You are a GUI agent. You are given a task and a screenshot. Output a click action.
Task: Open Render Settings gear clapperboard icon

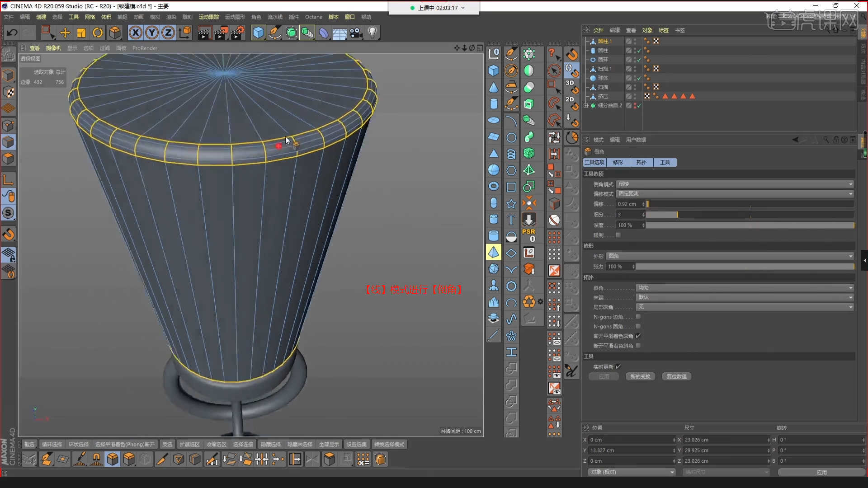[237, 33]
